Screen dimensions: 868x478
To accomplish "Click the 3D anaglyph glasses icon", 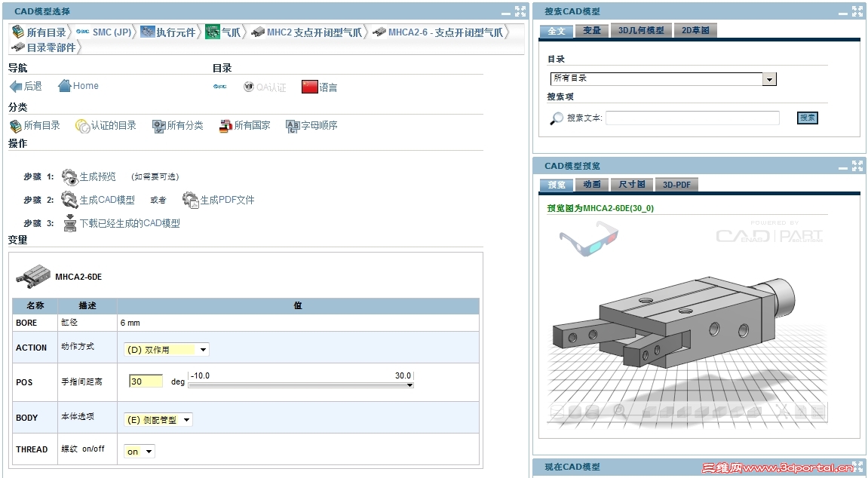I will 588,238.
